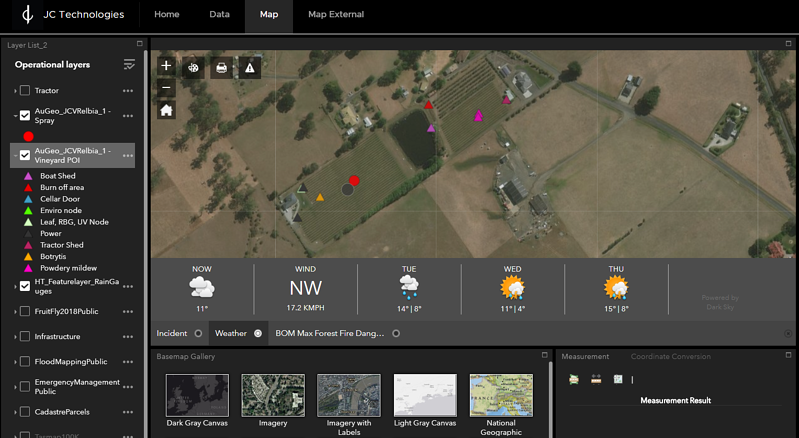Switch to Coordinate Conversion panel
This screenshot has height=438, width=799.
[672, 356]
